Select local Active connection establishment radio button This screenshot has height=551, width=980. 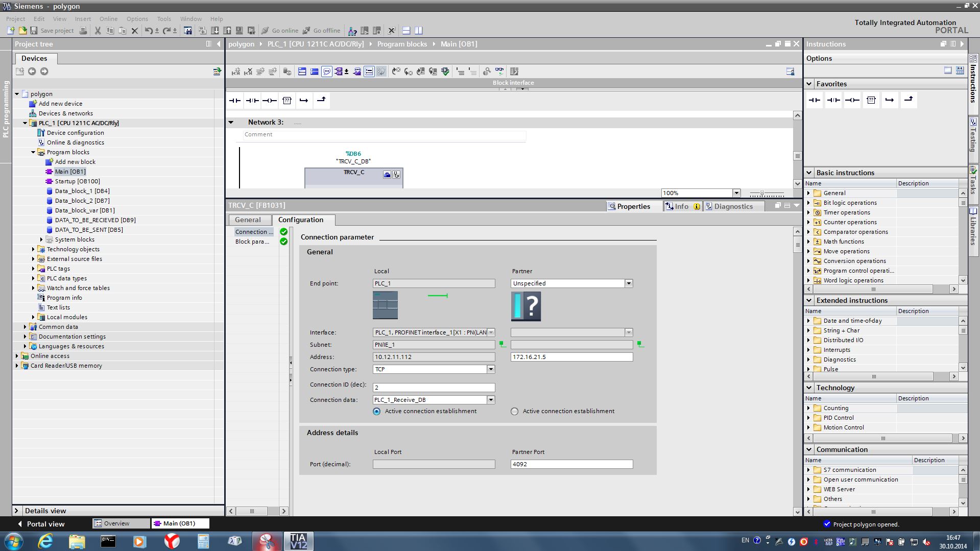point(377,412)
